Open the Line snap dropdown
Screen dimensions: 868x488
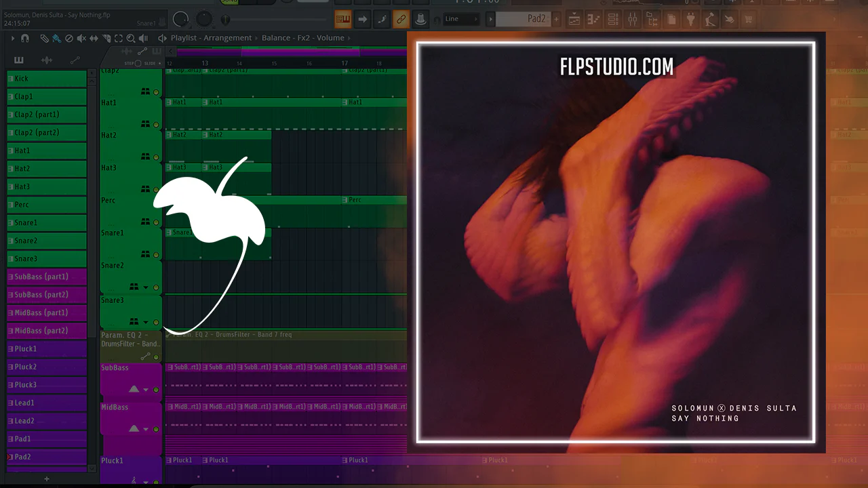pos(462,19)
